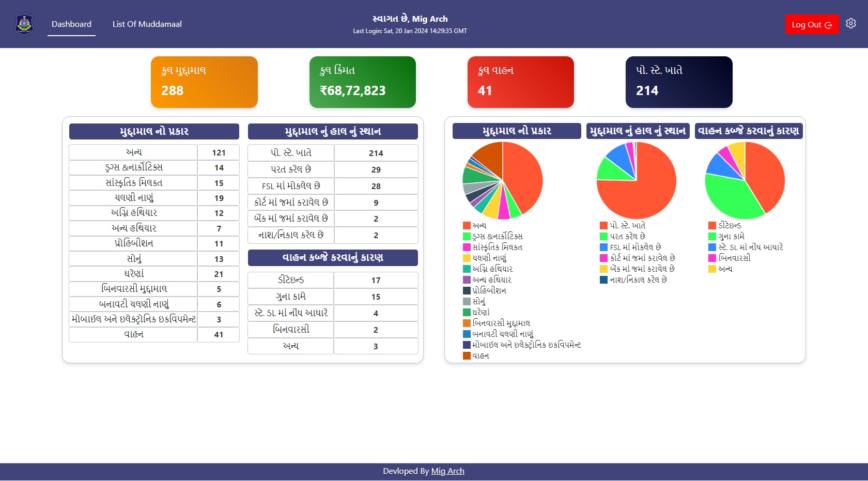Click the orange card showing 288
The width and height of the screenshot is (868, 481).
click(204, 82)
